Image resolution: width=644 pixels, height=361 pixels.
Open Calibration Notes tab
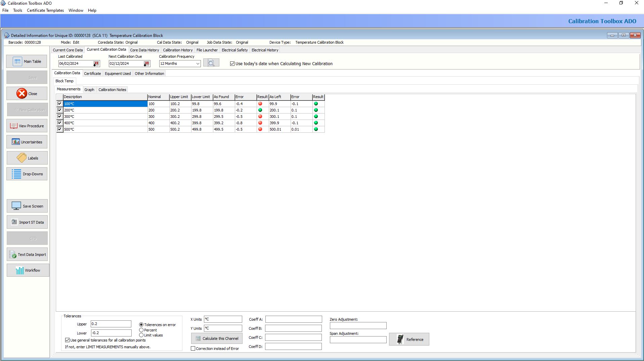tap(112, 90)
